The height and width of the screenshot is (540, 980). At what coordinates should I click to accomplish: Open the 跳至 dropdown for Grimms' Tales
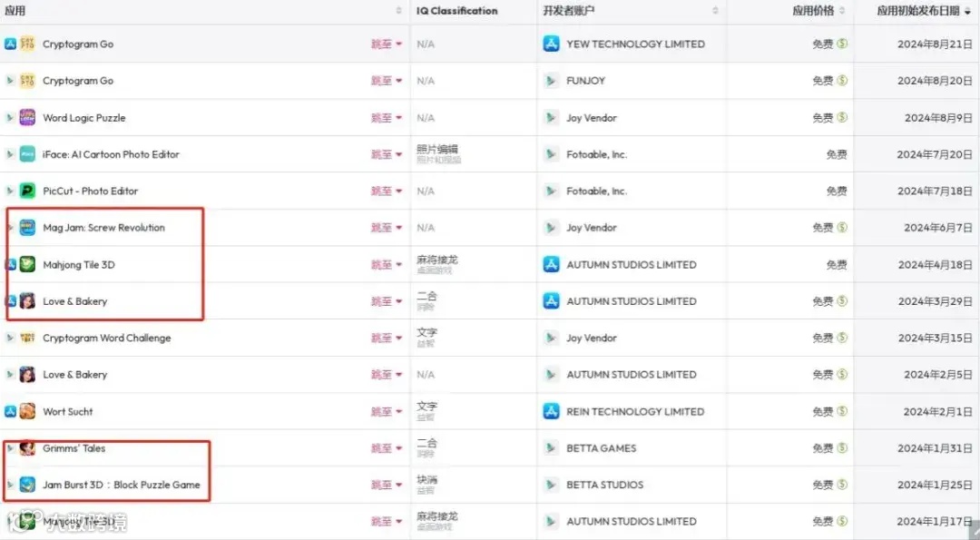click(x=387, y=448)
